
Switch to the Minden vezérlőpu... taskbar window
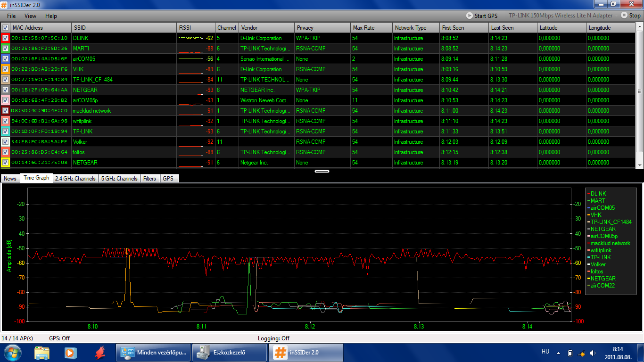point(154,353)
